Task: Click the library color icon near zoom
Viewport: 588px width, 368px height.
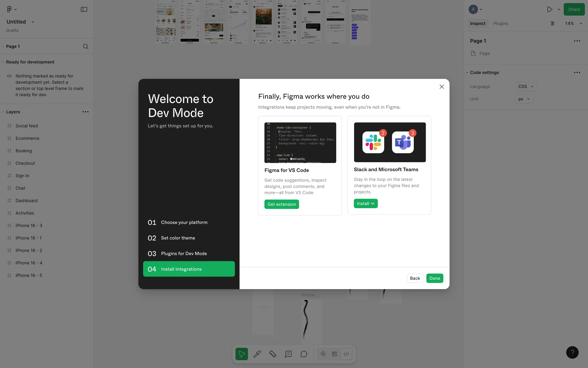Action: coord(552,23)
